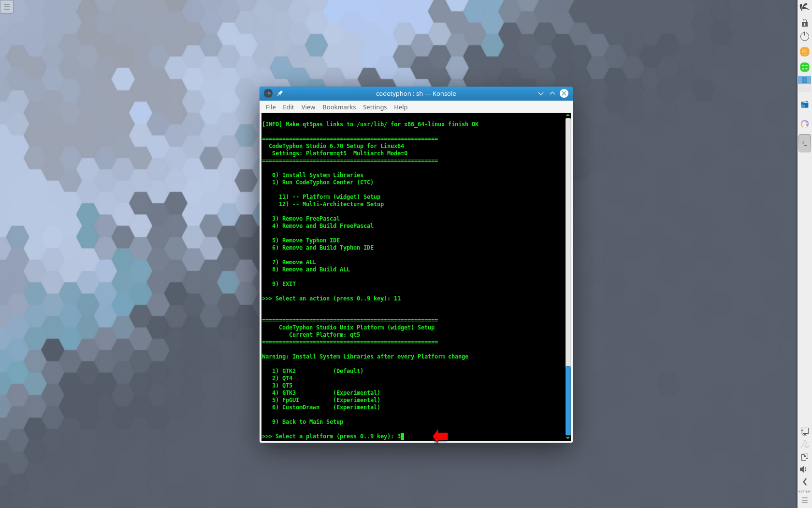This screenshot has height=508, width=812.
Task: Click the text '9) EXIT'
Action: coord(284,284)
